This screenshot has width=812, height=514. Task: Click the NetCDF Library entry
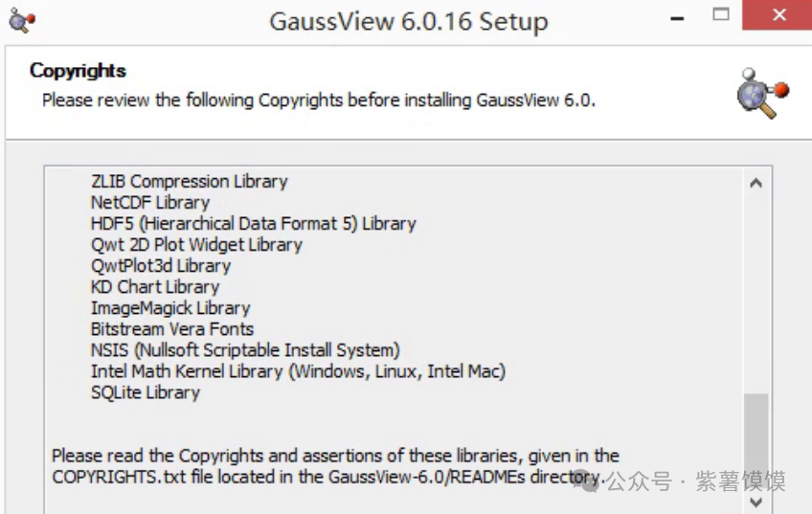[x=149, y=202]
